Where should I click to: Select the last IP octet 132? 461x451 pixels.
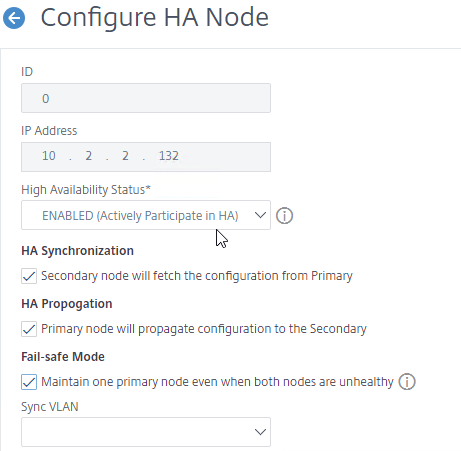pyautogui.click(x=169, y=156)
